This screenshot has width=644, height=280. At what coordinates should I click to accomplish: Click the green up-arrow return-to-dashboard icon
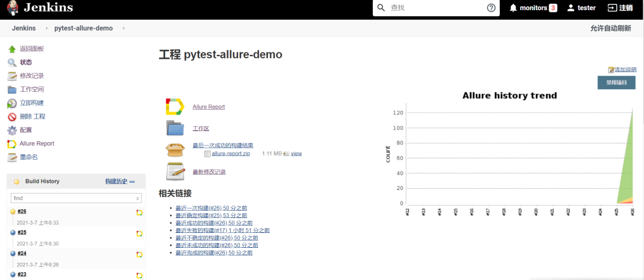coord(12,49)
